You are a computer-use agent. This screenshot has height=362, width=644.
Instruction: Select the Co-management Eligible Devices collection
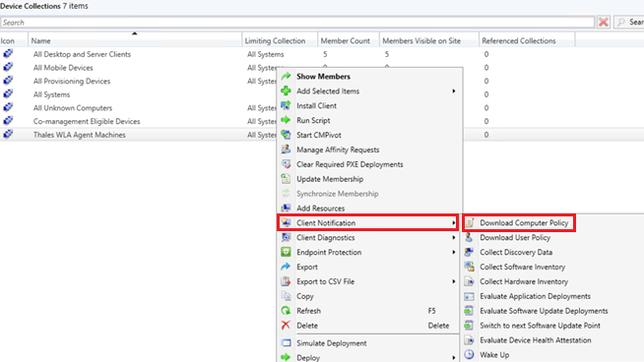pos(87,122)
